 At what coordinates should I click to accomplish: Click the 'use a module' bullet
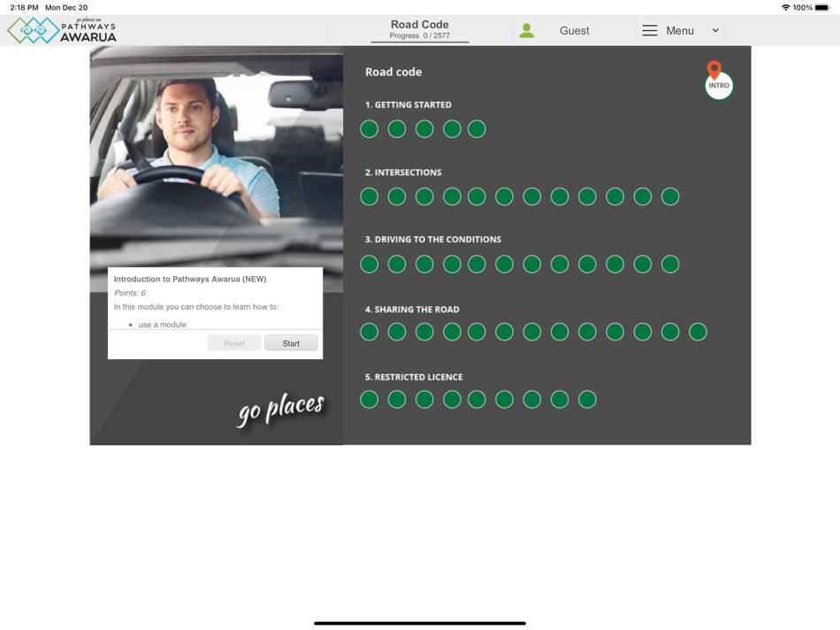click(163, 325)
